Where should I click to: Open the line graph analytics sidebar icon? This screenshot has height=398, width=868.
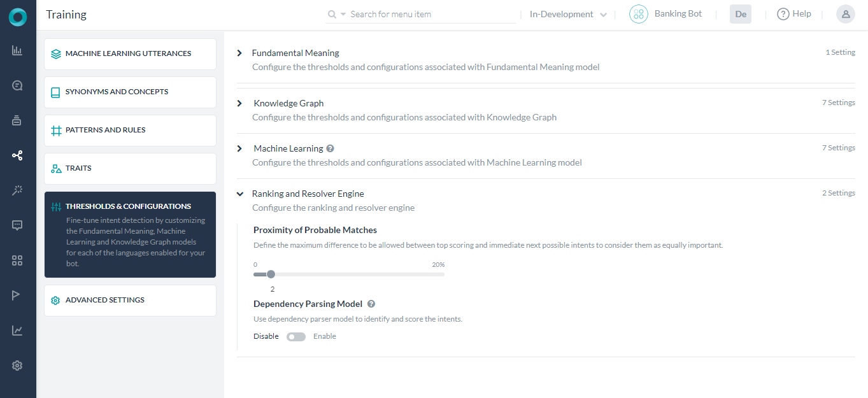pos(17,330)
